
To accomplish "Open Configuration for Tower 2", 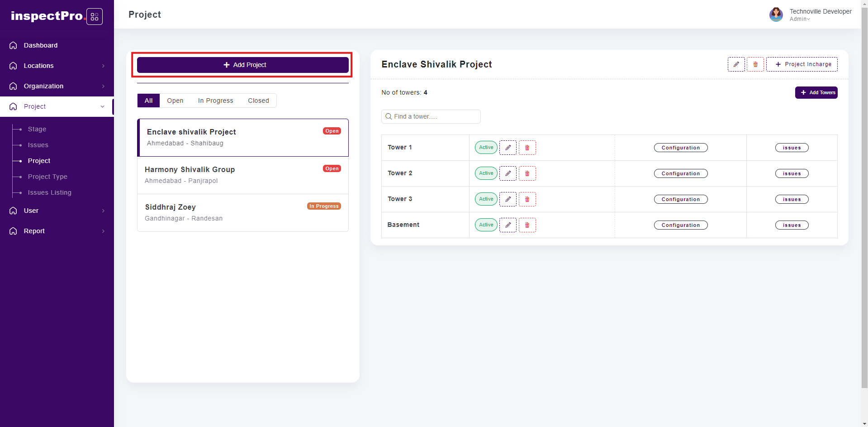I will (680, 173).
